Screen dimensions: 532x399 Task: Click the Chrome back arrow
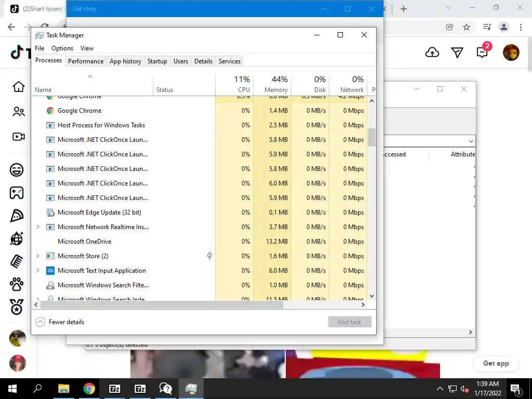coord(11,27)
